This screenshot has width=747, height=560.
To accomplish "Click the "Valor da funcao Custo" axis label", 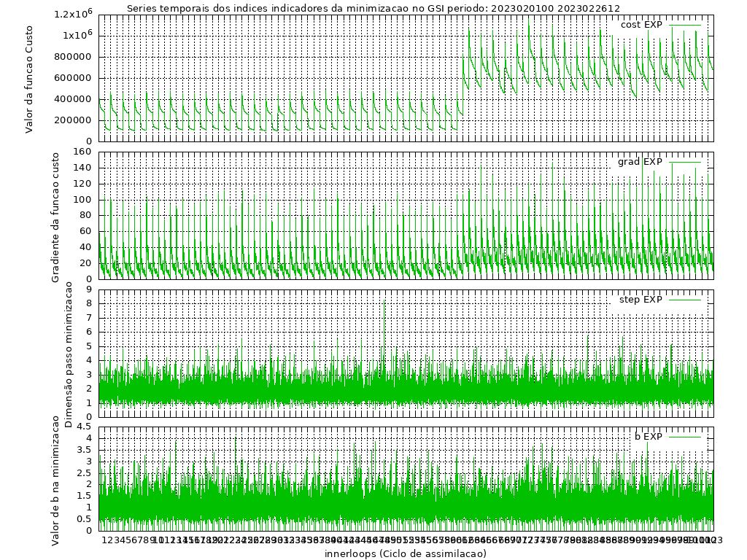I will (29, 77).
